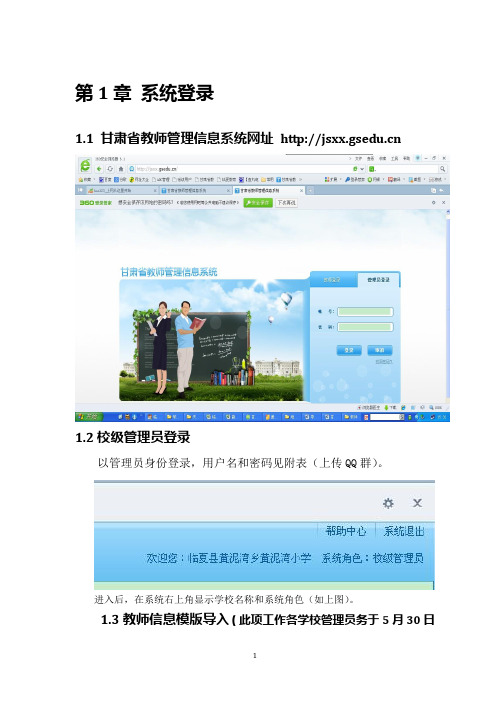
Task: Click the X close icon above 系统退出
Action: click(x=417, y=503)
